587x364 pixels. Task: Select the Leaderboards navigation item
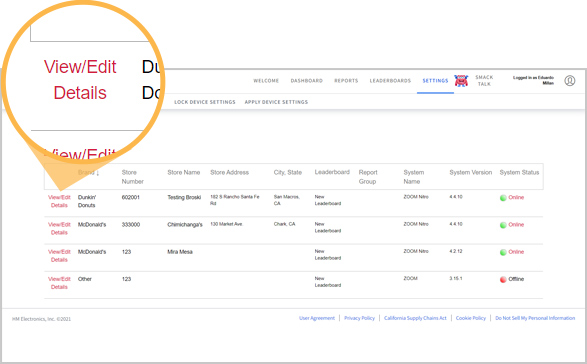pos(390,81)
